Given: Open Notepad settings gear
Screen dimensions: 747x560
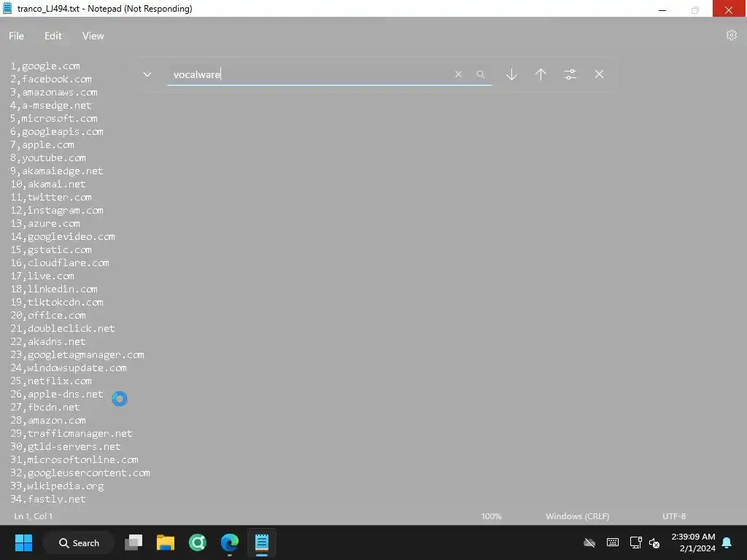Looking at the screenshot, I should [x=731, y=35].
